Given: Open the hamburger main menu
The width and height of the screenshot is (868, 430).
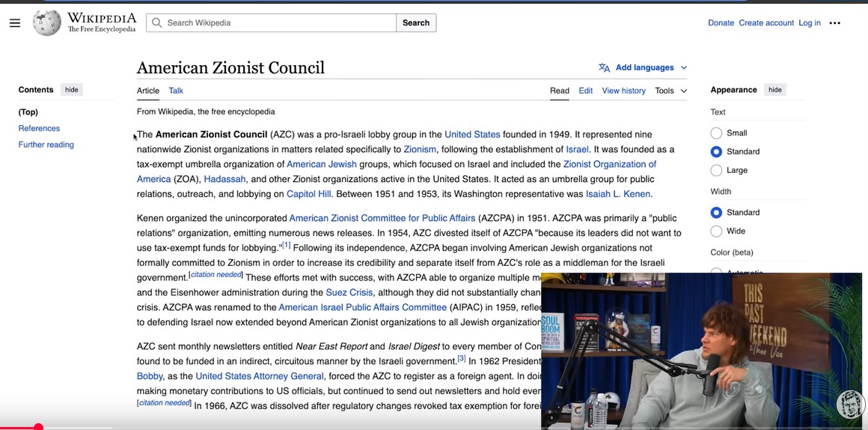Looking at the screenshot, I should click(15, 22).
